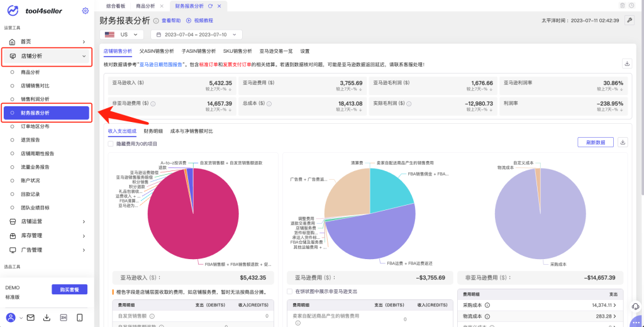The width and height of the screenshot is (644, 327).
Task: Open the US marketplace dropdown
Action: point(121,35)
